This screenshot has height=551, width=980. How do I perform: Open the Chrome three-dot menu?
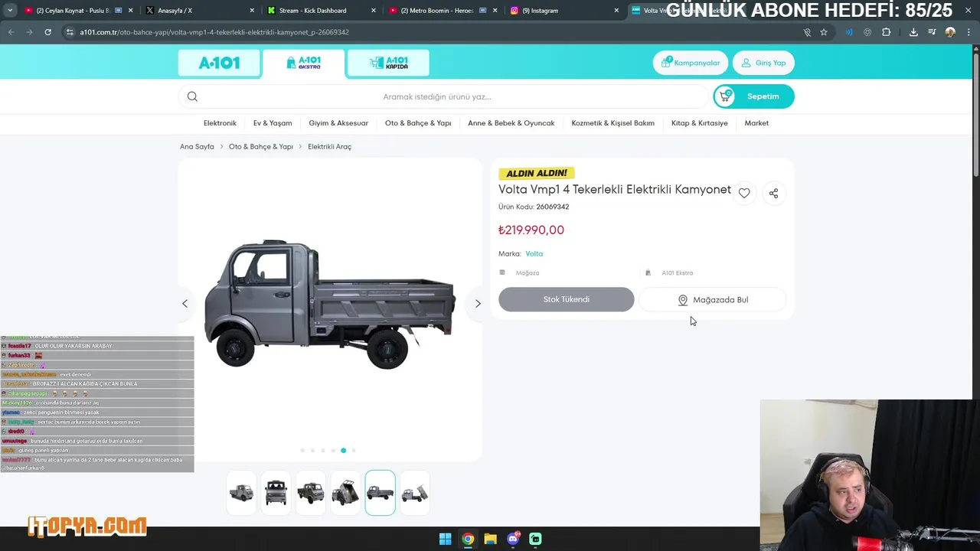point(969,32)
